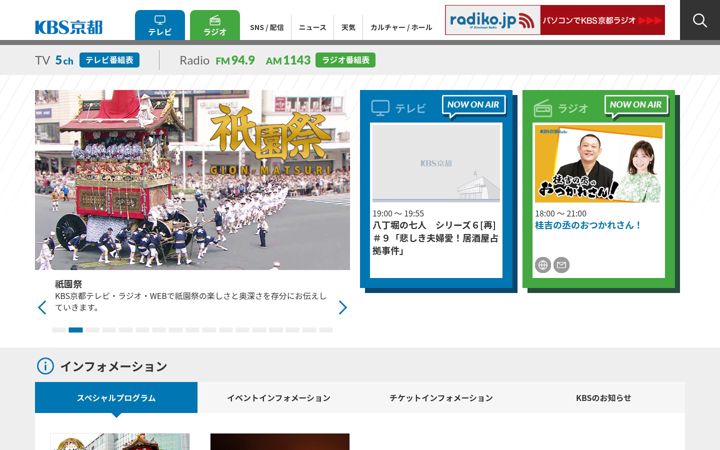The image size is (720, 450).
Task: Click the 19:00 ～ 19:55 time text
Action: [x=398, y=214]
